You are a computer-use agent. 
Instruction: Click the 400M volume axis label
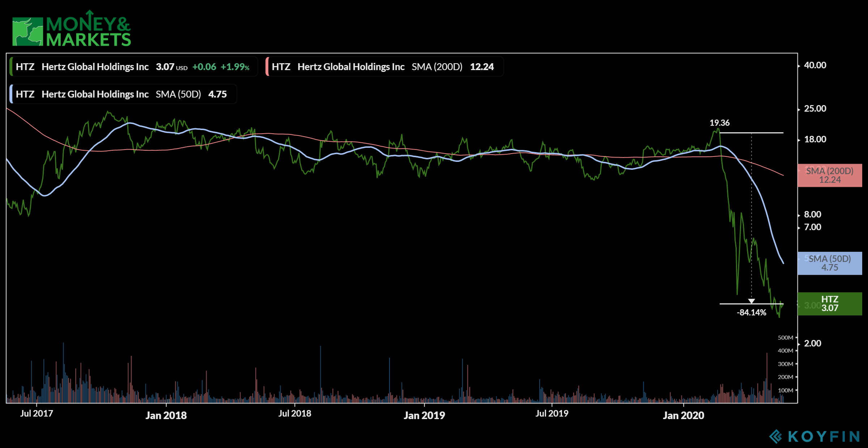pos(785,351)
